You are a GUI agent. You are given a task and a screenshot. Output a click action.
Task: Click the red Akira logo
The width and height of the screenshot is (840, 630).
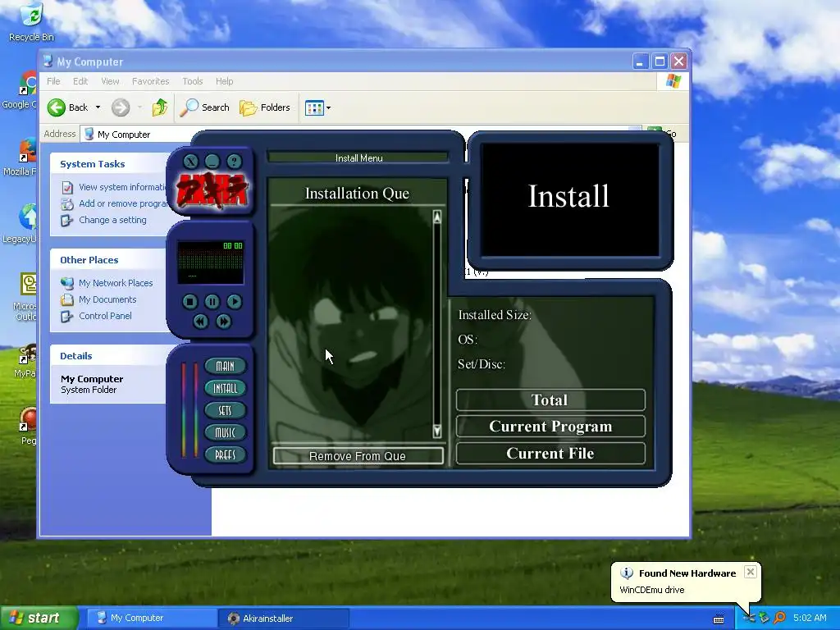click(212, 191)
